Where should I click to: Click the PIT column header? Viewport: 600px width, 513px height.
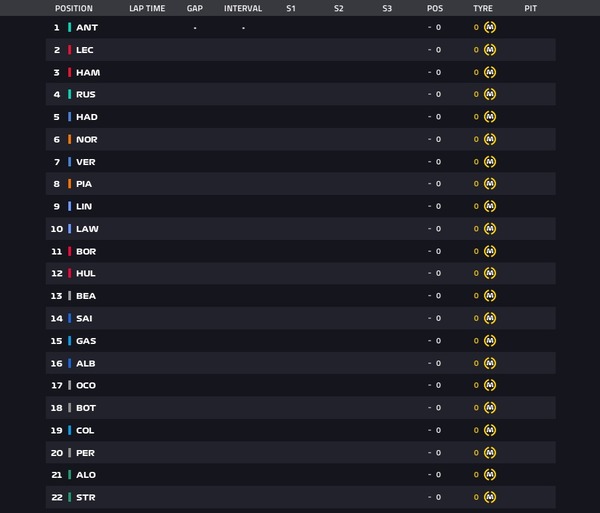point(530,8)
